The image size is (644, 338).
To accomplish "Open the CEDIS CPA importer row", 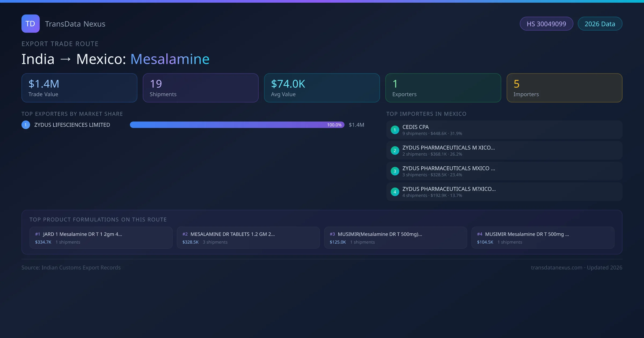I will (504, 130).
